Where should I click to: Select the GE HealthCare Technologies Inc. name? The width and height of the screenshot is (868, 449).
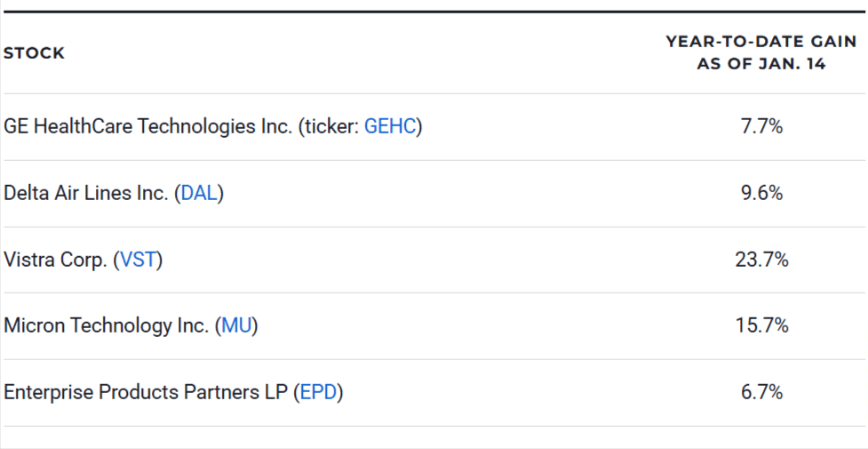click(147, 126)
